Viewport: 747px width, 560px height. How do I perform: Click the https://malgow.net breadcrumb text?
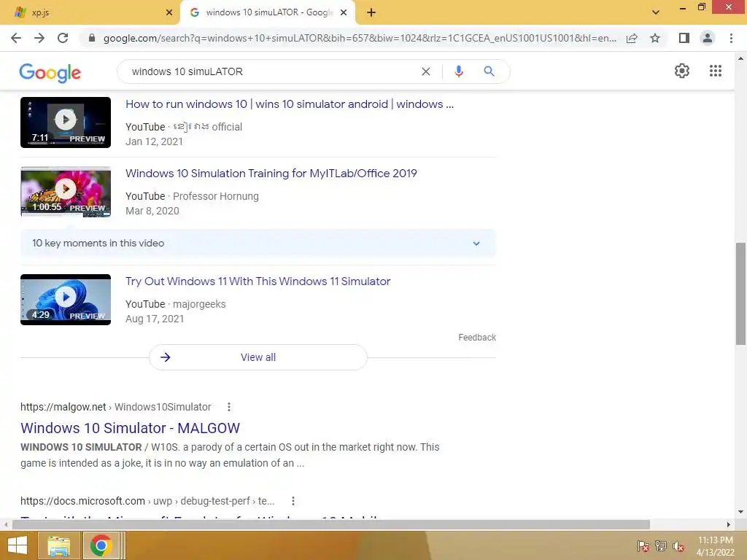point(63,407)
